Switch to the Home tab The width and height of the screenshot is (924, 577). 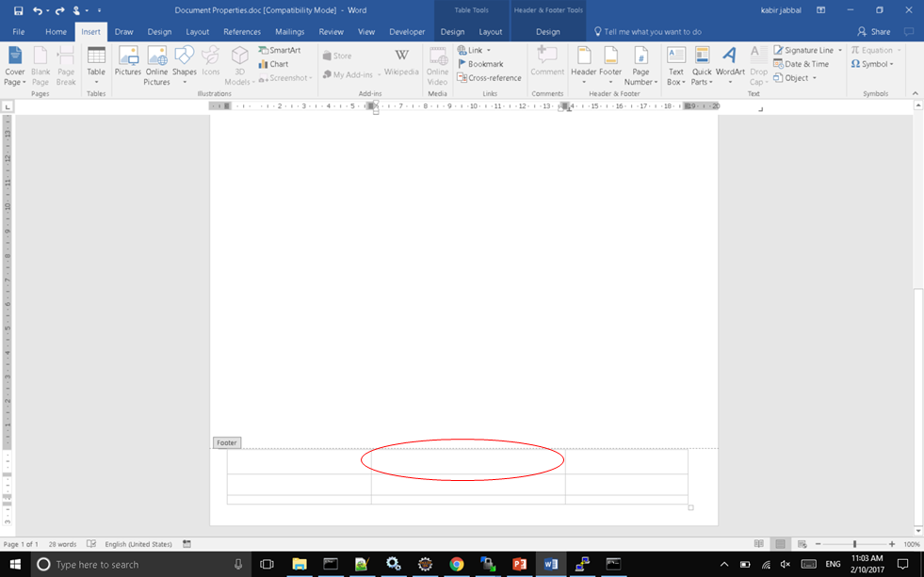pyautogui.click(x=56, y=32)
